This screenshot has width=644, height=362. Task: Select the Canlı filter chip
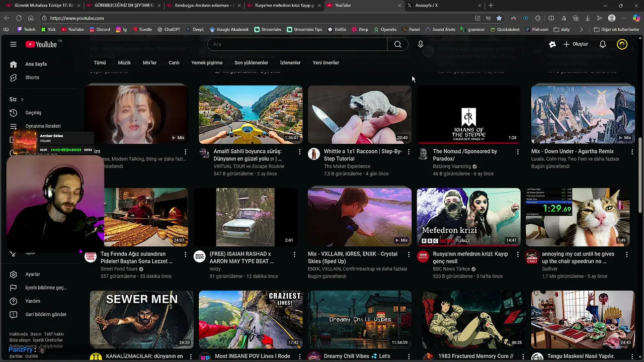coord(174,63)
